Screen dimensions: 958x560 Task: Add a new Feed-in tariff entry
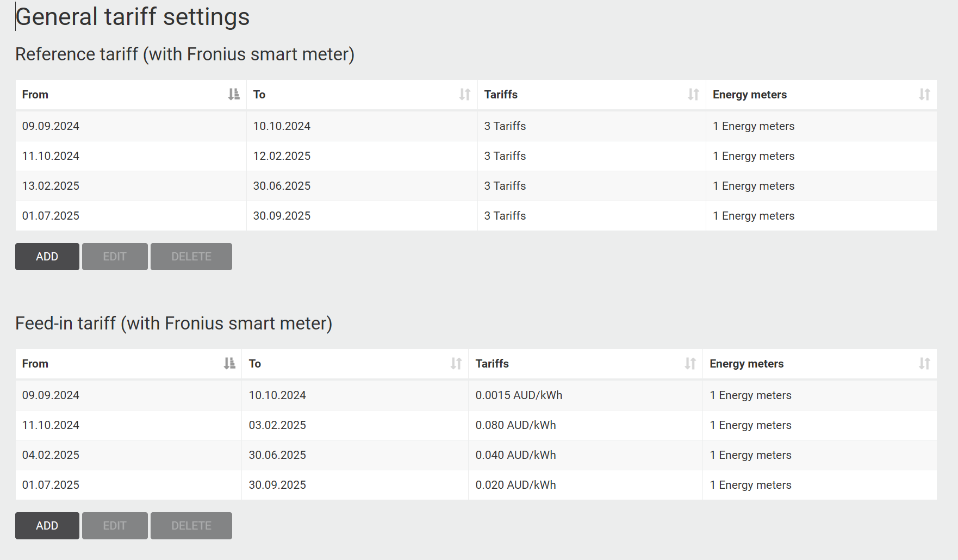47,526
